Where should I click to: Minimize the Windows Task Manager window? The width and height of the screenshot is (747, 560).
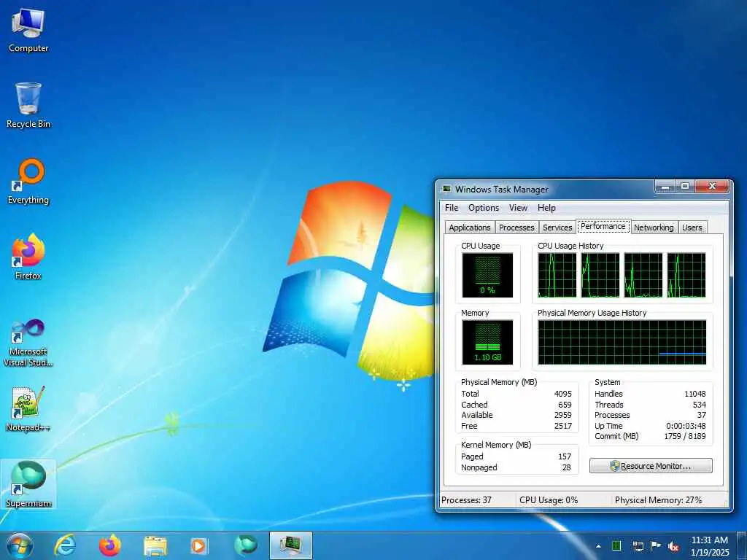pyautogui.click(x=665, y=187)
